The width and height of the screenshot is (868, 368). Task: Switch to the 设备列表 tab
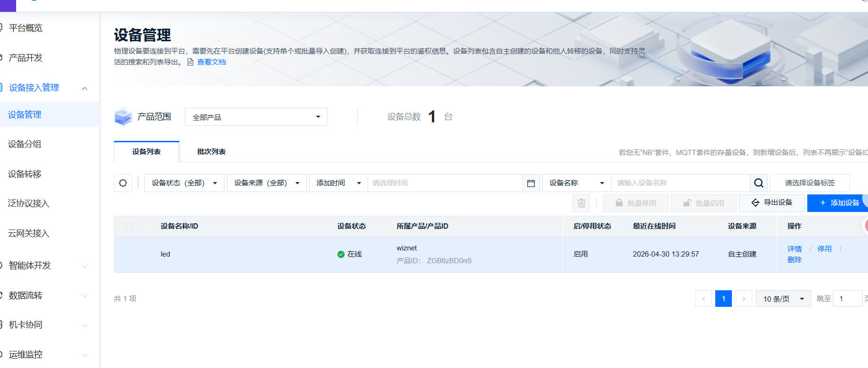tap(147, 152)
